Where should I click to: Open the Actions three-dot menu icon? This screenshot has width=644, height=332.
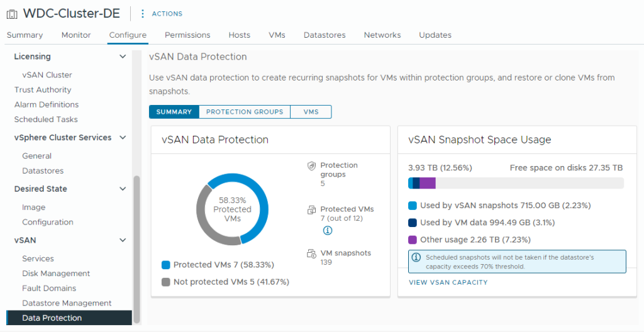point(143,13)
